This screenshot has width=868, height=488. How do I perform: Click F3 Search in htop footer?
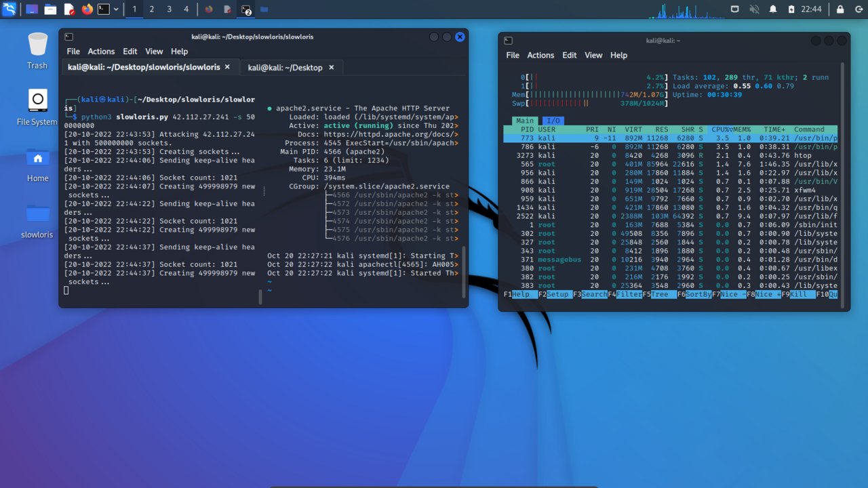590,294
